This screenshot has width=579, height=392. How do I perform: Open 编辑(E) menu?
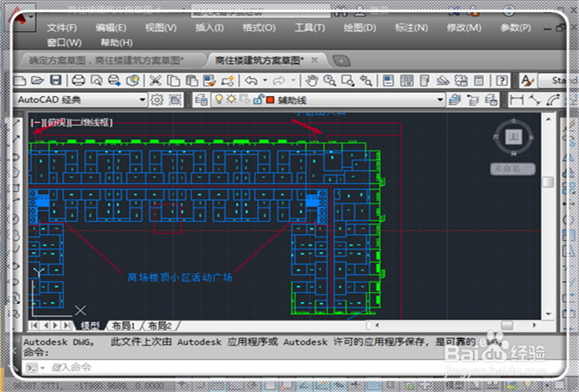[x=111, y=27]
